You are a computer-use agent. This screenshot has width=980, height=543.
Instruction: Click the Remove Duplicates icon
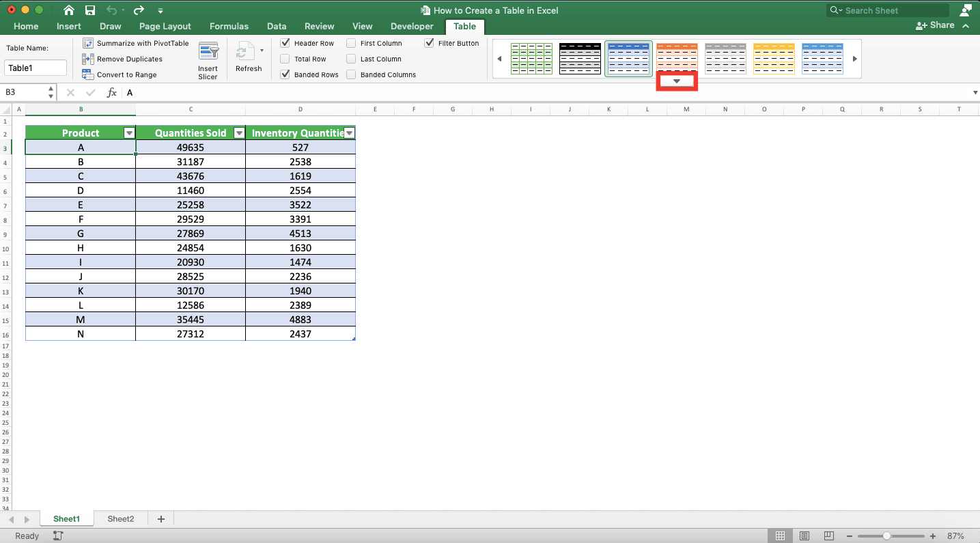point(88,59)
